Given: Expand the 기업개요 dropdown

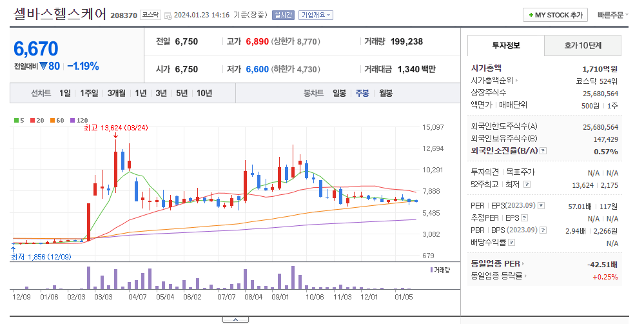Looking at the screenshot, I should pos(315,15).
